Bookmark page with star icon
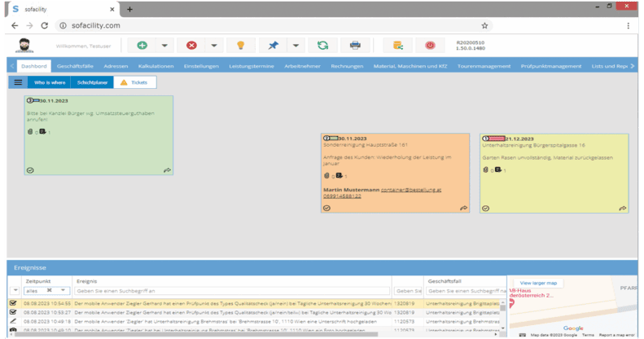Screen dimensions: 644x339 484,25
